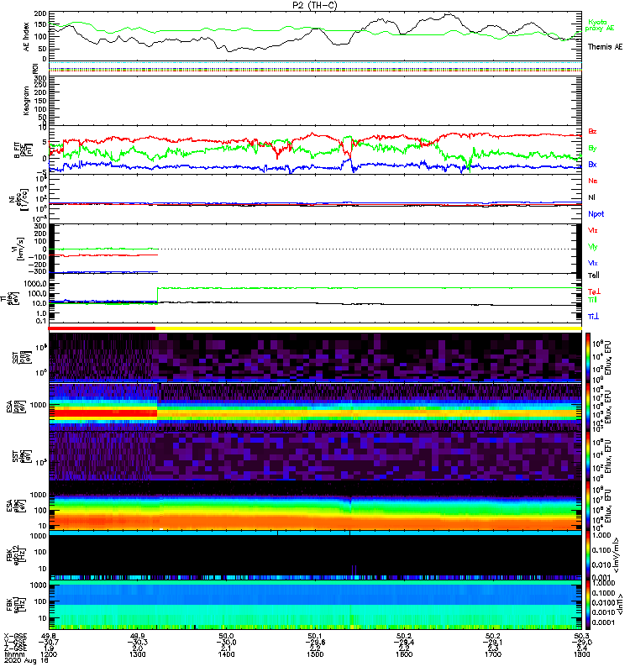Click the red Bz legend label
Screen dimensions: 630x672
592,131
